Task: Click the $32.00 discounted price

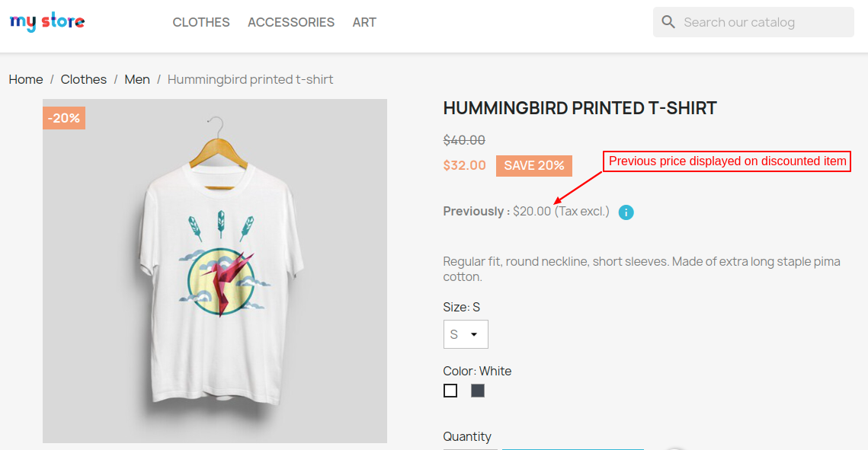Action: (x=465, y=165)
